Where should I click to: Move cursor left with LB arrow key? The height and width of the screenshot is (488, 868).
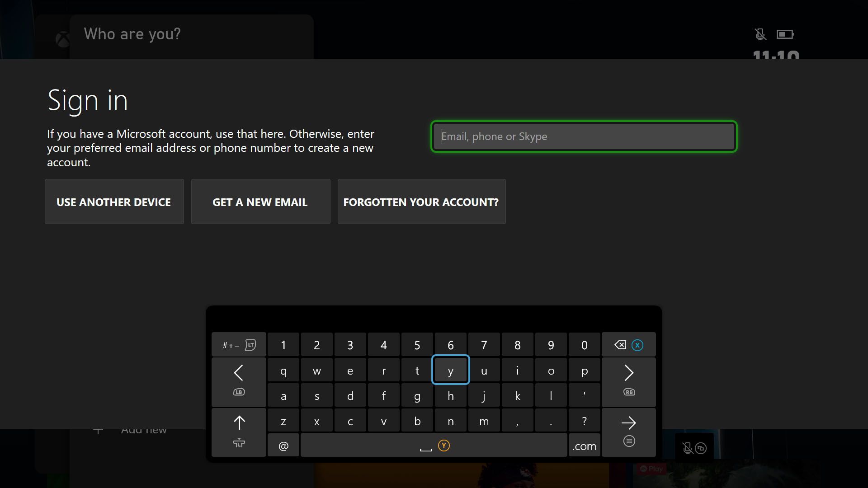(239, 382)
